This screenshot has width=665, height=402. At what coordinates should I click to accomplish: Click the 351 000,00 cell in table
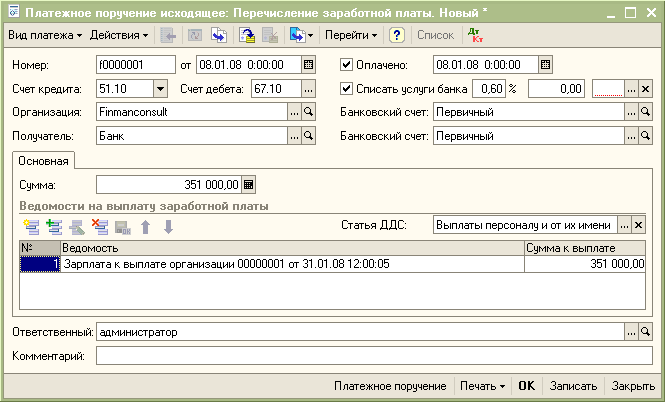click(x=585, y=264)
